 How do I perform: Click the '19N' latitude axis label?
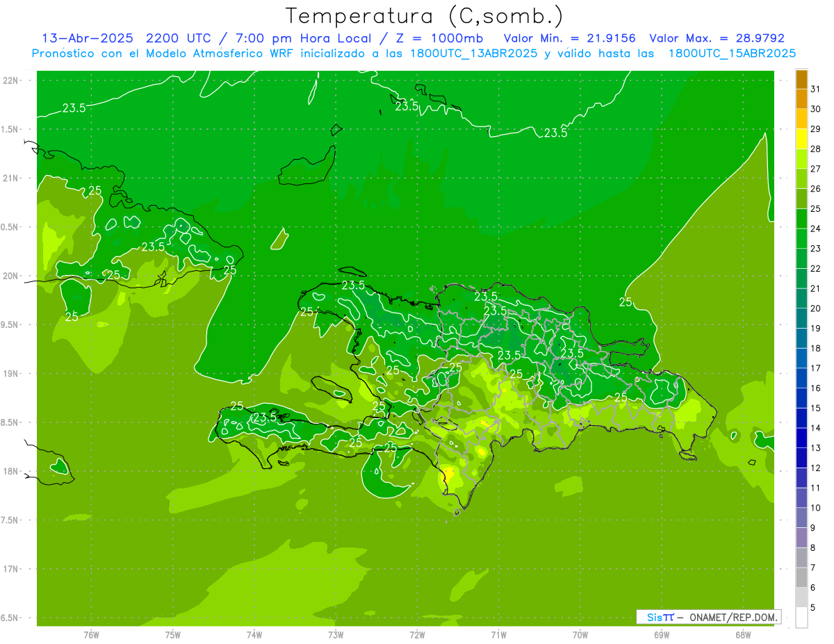point(12,373)
